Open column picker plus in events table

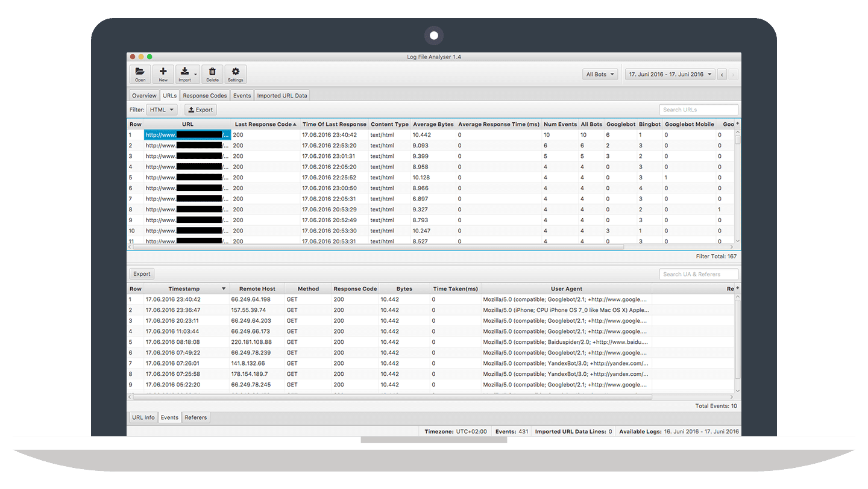pos(737,288)
